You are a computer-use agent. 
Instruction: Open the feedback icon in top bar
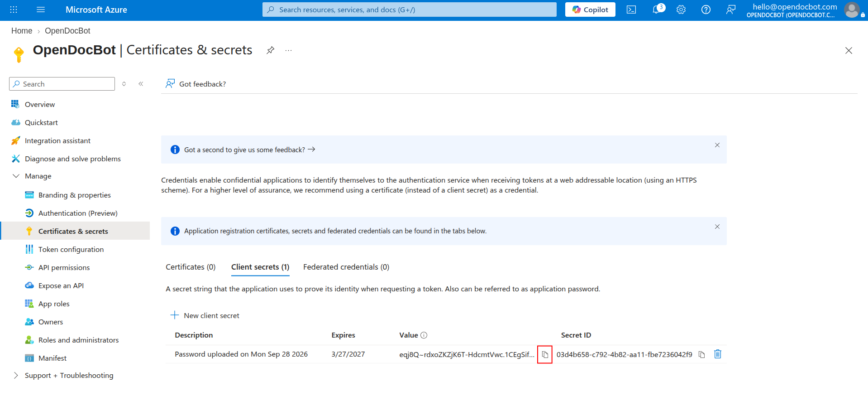click(x=731, y=10)
